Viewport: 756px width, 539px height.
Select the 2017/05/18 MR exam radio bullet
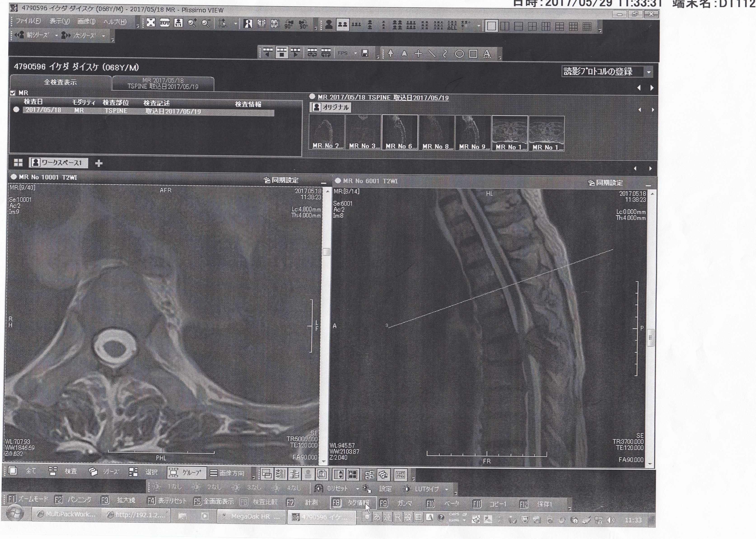[16, 109]
